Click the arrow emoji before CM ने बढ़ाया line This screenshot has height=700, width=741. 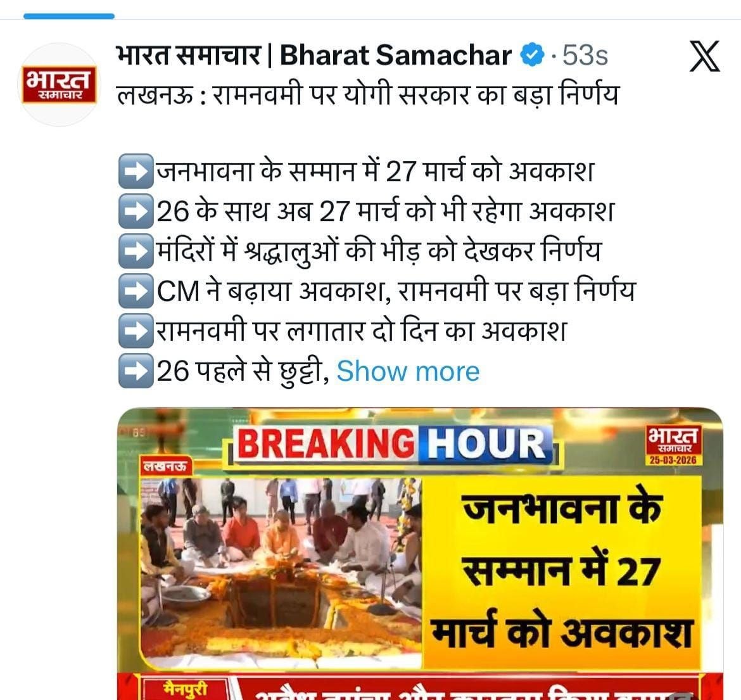click(136, 291)
